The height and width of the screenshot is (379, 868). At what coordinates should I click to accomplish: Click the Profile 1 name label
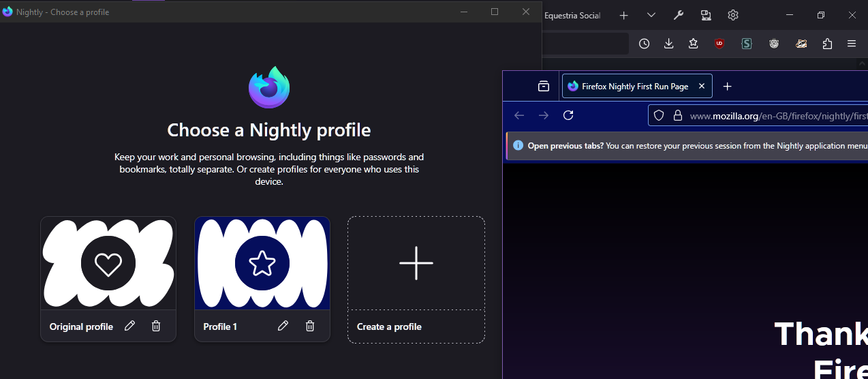point(220,327)
